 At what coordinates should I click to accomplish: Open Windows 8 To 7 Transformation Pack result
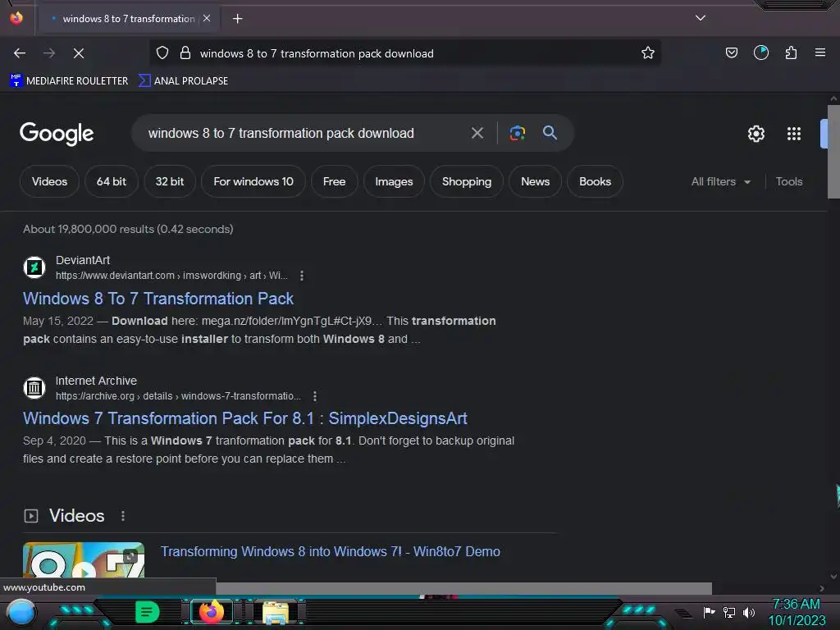[x=158, y=299]
